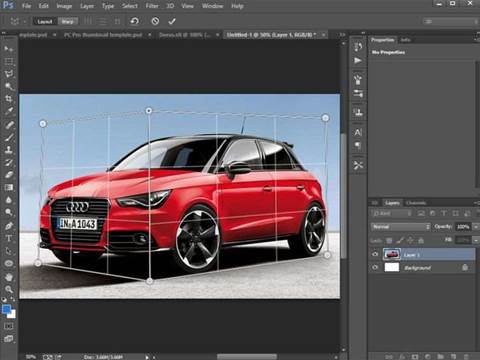This screenshot has width=480, height=360.
Task: Select the Dodge tool
Action: [8, 212]
